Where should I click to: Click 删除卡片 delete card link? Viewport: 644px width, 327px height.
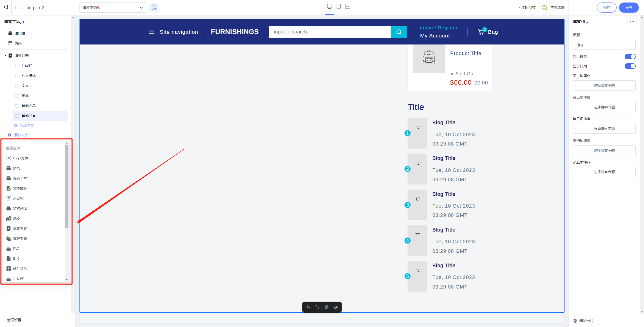point(584,321)
